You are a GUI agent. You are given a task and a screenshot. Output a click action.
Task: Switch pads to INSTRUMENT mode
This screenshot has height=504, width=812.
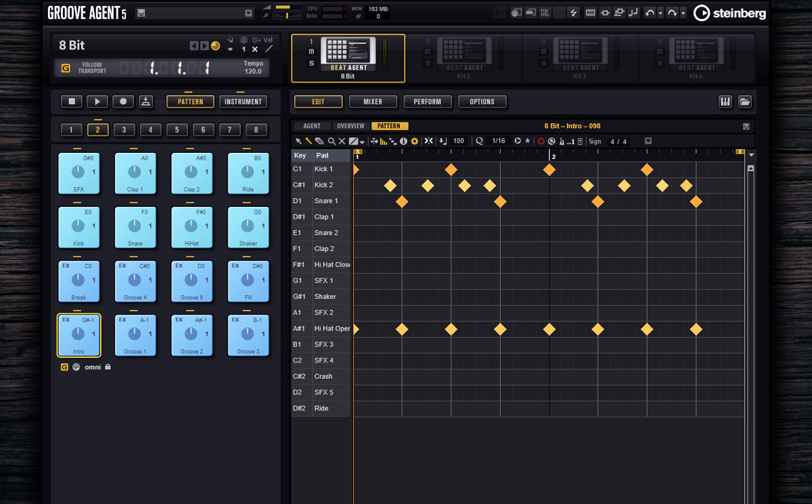click(x=243, y=101)
